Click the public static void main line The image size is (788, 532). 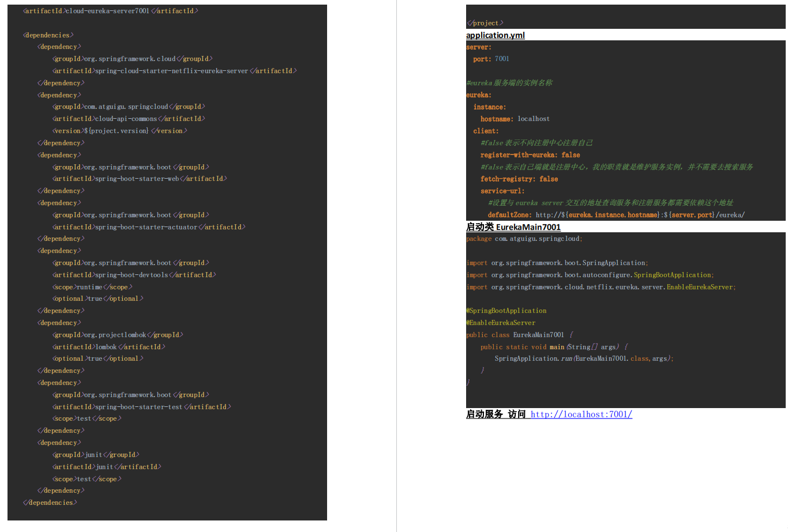(x=554, y=347)
